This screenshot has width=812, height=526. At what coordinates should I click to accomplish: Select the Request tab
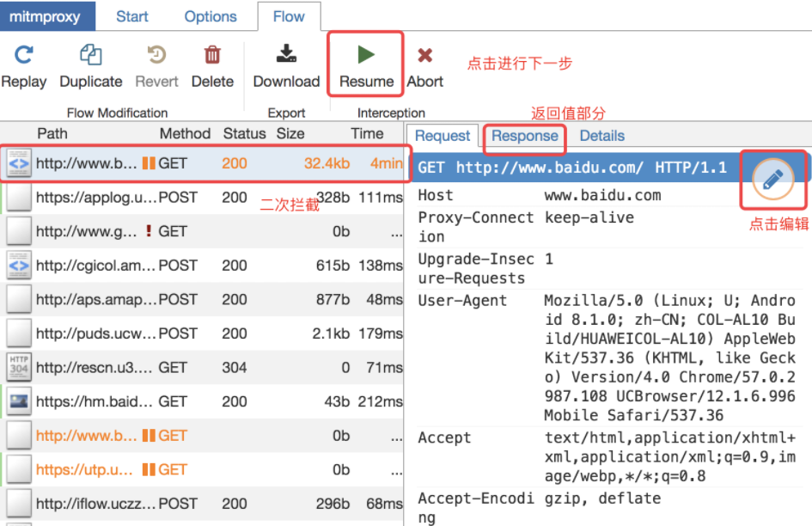(x=442, y=135)
